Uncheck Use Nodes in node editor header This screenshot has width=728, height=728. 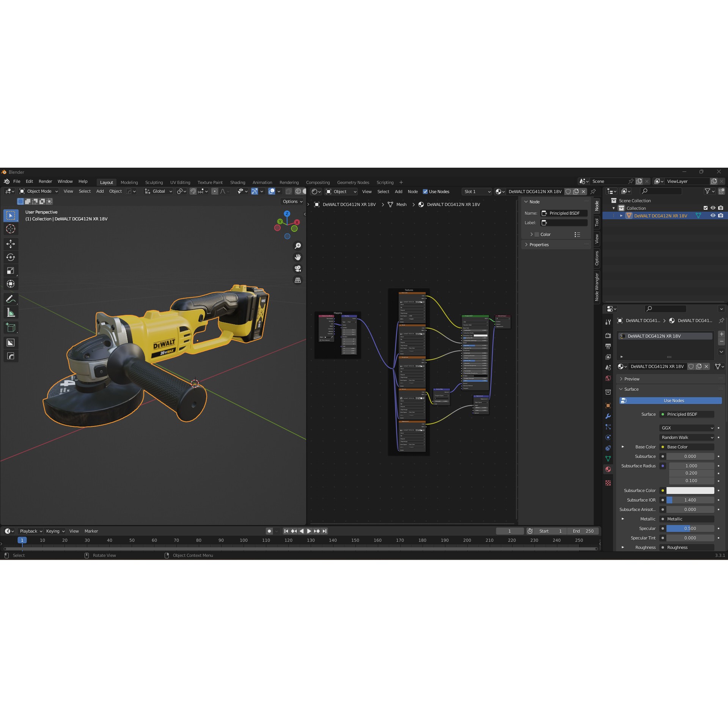[x=425, y=192]
